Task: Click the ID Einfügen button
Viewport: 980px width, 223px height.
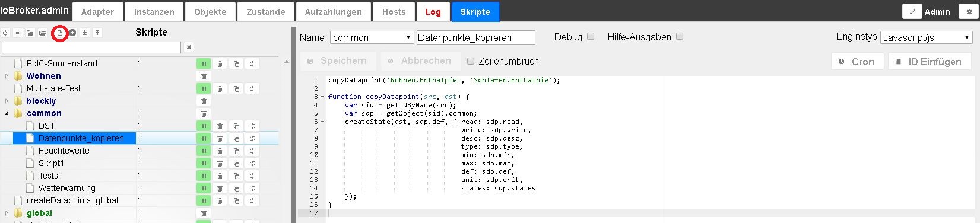Action: [929, 62]
